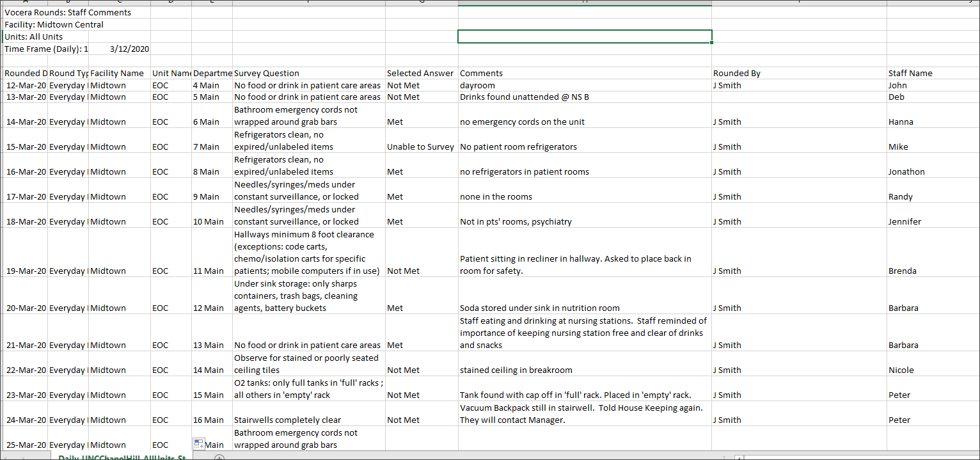Open the Daily_UNCChapelHill_AllUnits sheet tab
980x460 pixels.
coord(122,457)
